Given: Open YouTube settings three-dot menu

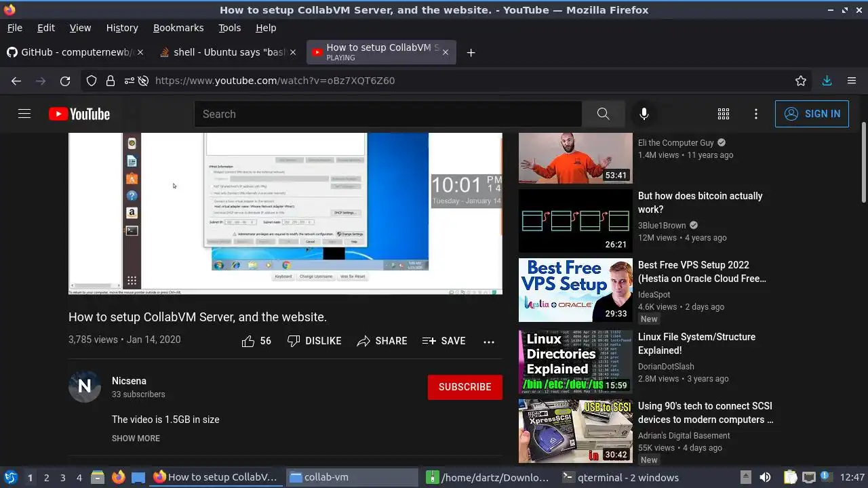Looking at the screenshot, I should coord(756,114).
